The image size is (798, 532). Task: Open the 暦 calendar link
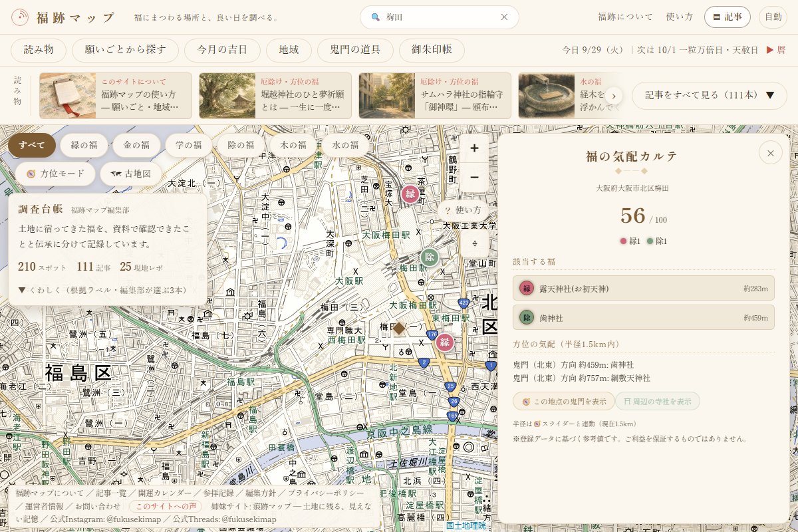(775, 50)
